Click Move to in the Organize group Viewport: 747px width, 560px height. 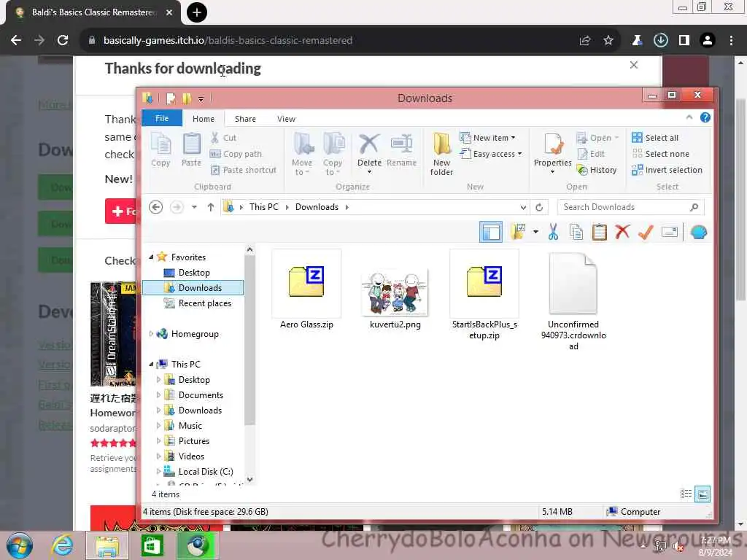[302, 154]
